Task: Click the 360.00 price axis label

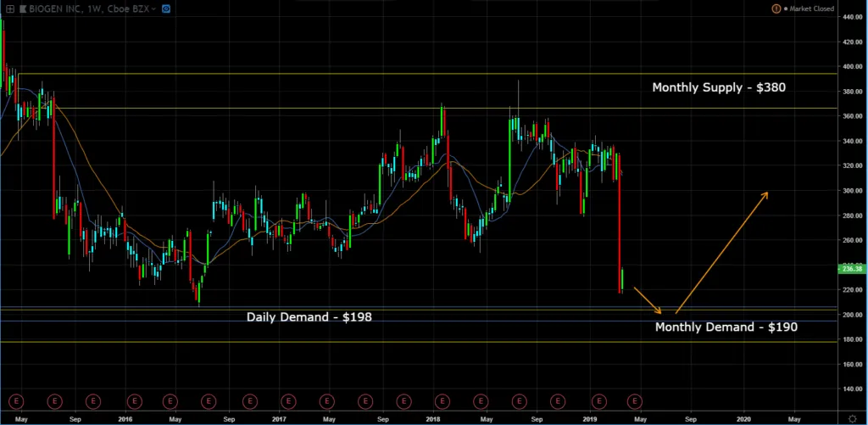Action: pyautogui.click(x=853, y=116)
